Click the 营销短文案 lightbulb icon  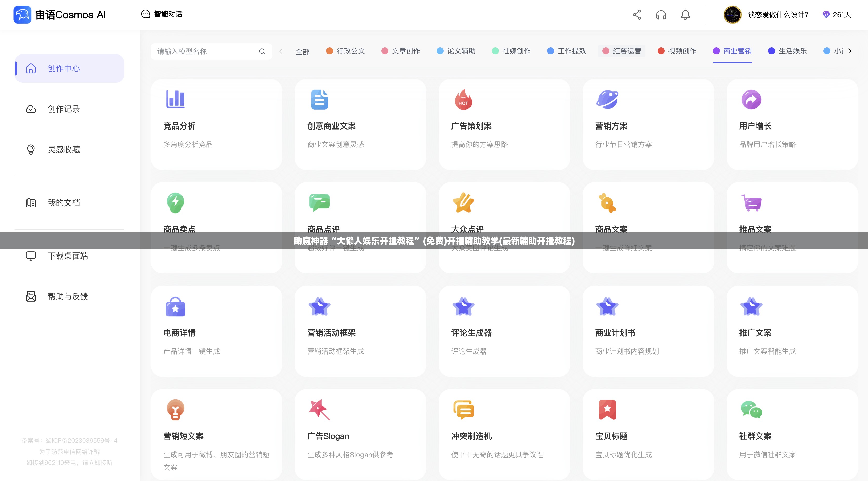point(175,410)
